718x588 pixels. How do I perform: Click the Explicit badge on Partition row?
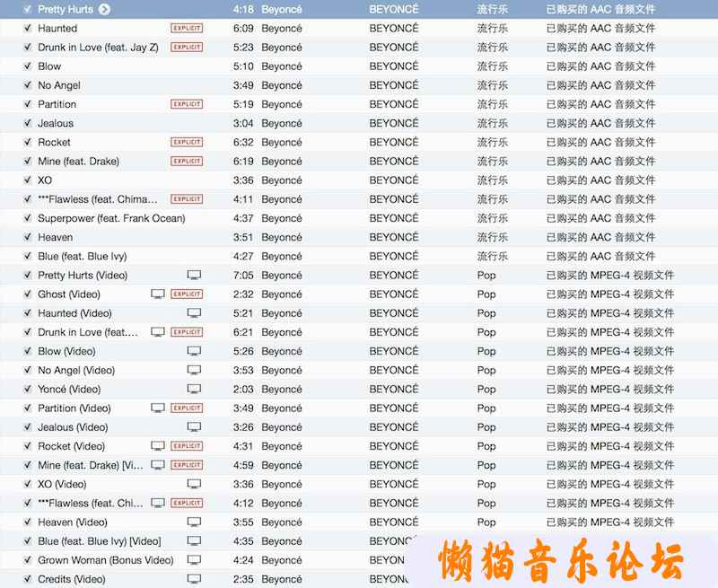click(x=187, y=104)
